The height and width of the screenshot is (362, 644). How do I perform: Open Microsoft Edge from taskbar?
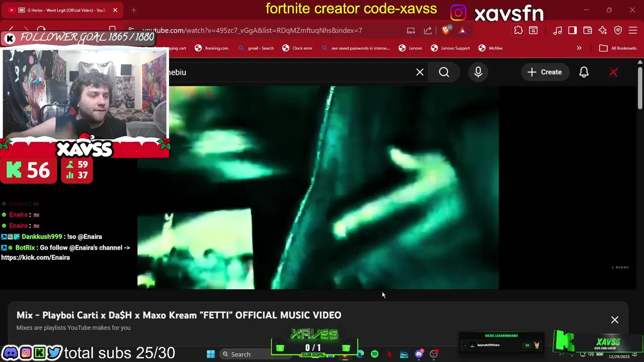360,354
